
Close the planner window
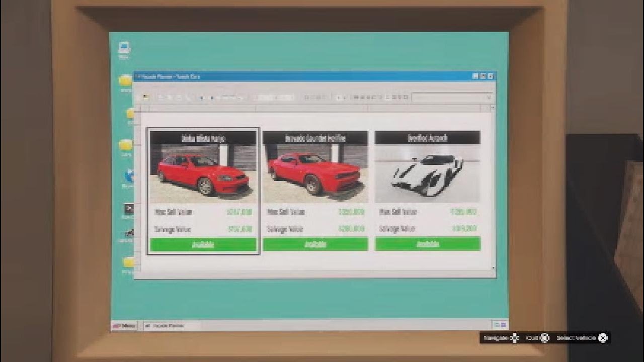point(491,76)
